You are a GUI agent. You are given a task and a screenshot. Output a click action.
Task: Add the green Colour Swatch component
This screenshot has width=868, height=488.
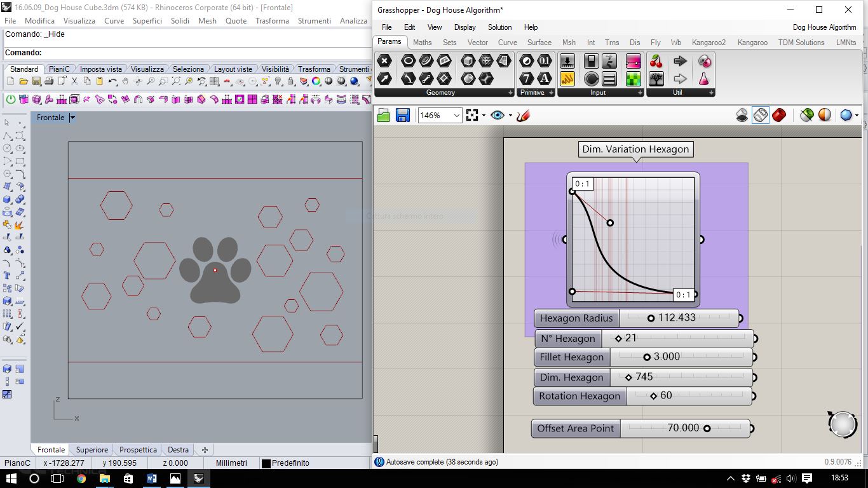tap(633, 79)
